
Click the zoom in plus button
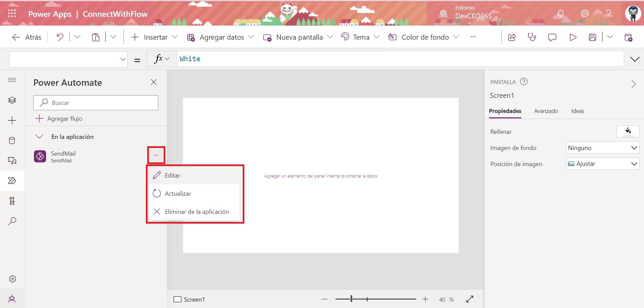[426, 299]
